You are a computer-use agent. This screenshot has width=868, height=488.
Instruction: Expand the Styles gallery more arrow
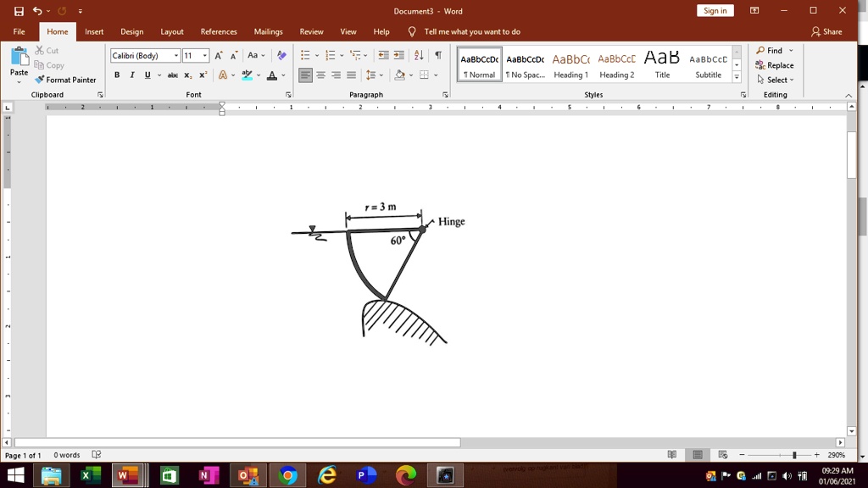coord(737,78)
